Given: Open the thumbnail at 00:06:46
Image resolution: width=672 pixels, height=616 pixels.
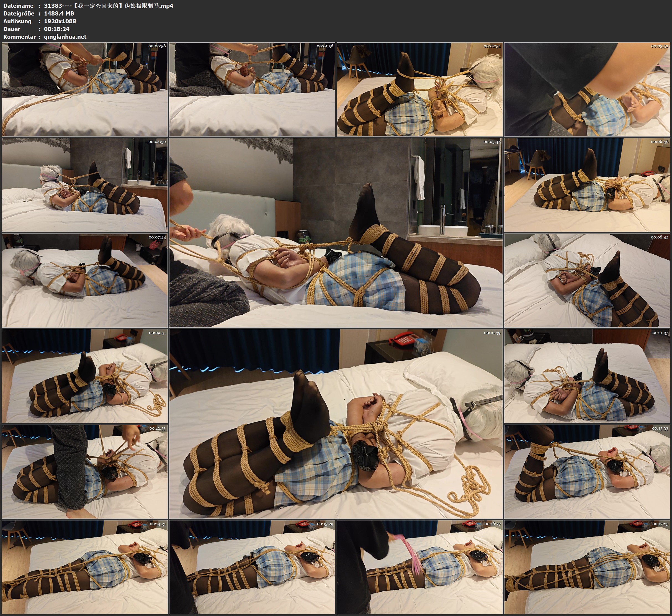Looking at the screenshot, I should click(587, 185).
